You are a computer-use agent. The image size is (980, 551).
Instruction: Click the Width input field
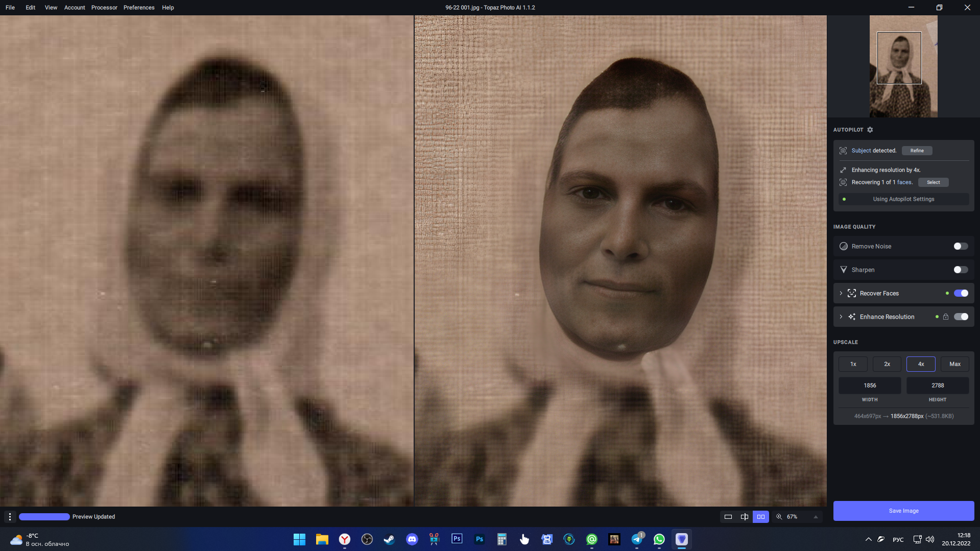coord(870,386)
